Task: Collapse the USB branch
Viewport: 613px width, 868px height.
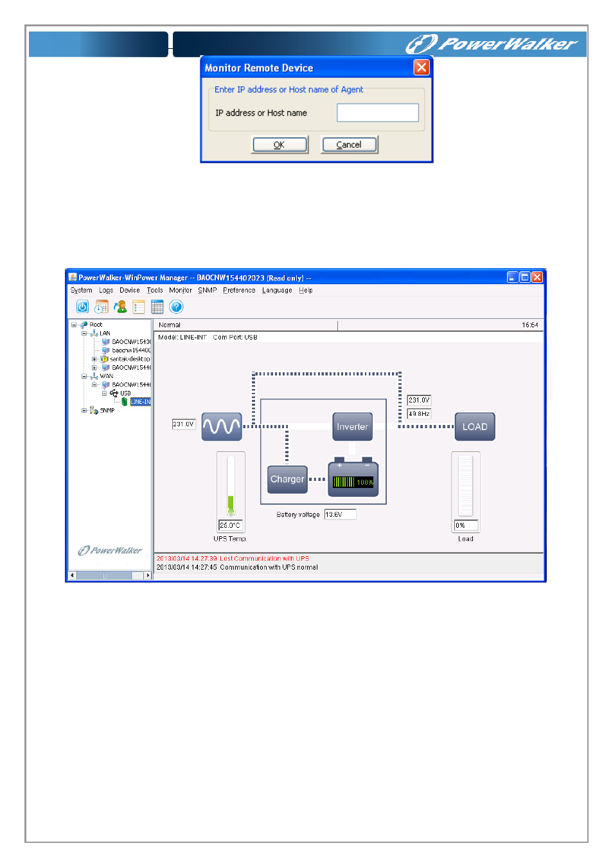Action: [105, 393]
